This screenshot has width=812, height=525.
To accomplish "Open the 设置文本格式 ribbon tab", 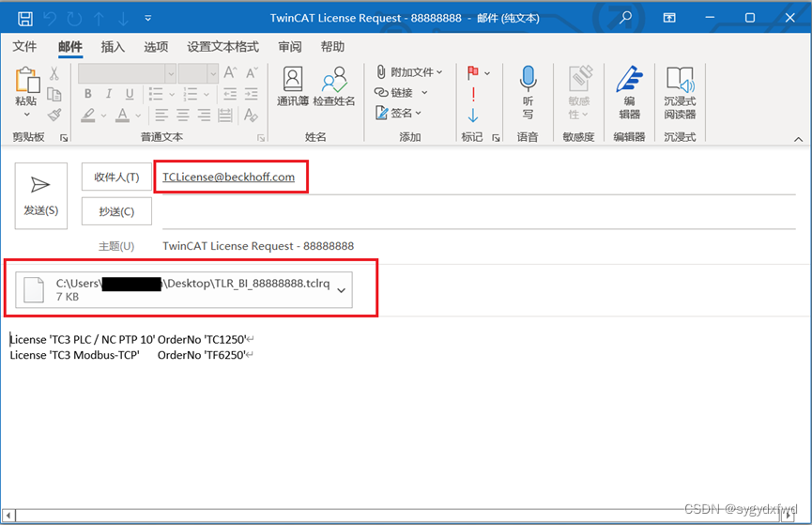I will [x=222, y=47].
